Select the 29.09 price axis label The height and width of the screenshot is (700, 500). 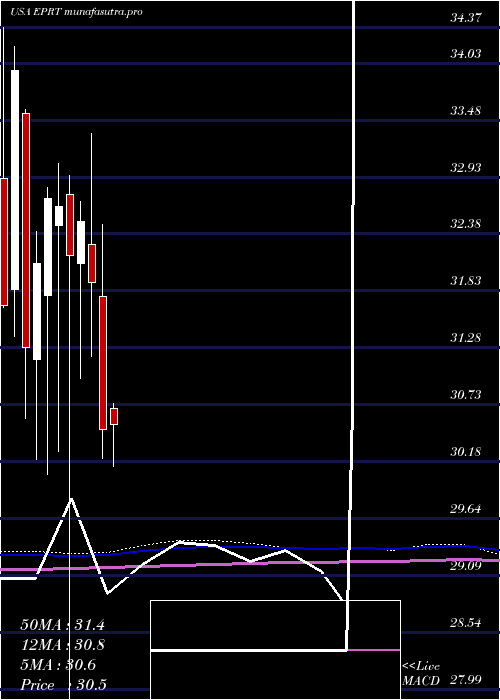click(466, 566)
